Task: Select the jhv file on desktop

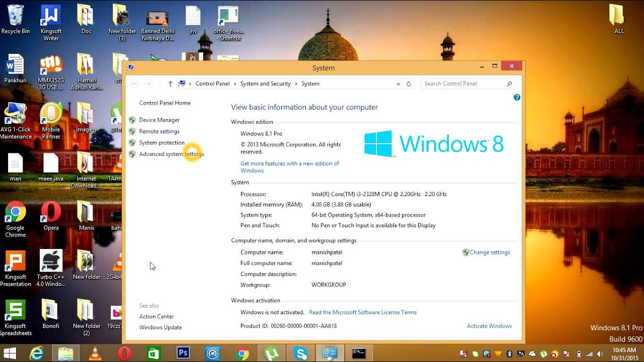Action: 193,20
